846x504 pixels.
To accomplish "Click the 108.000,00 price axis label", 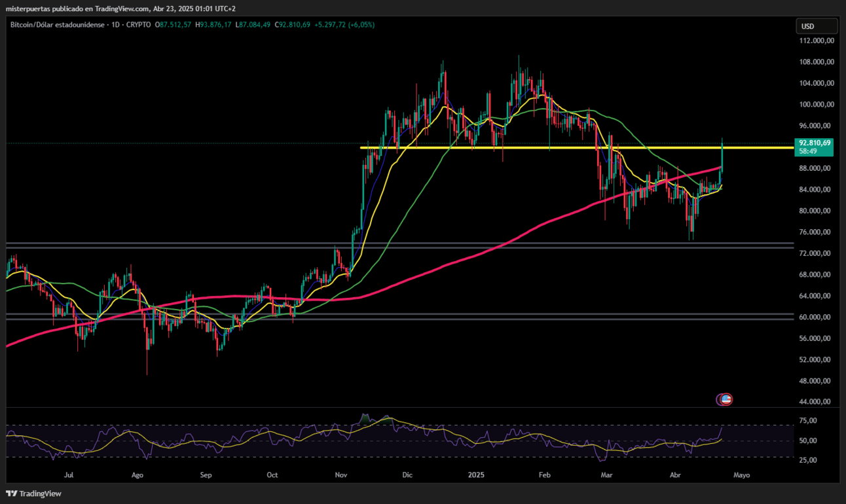I will click(x=817, y=62).
